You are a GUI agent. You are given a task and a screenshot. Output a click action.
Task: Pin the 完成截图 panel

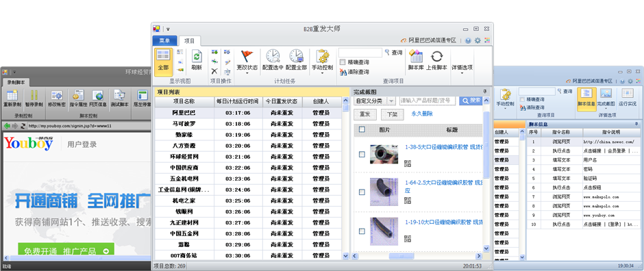pos(484,92)
